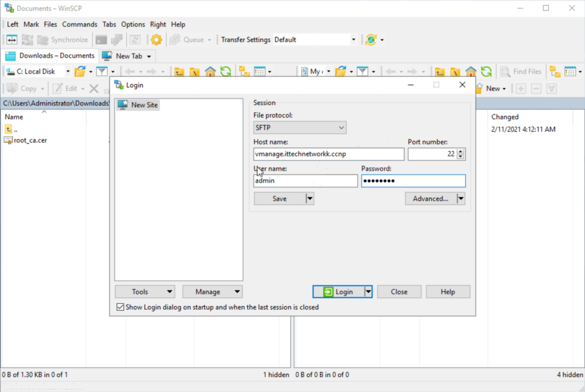585x392 pixels.
Task: Click the Preferences gear icon
Action: [156, 39]
